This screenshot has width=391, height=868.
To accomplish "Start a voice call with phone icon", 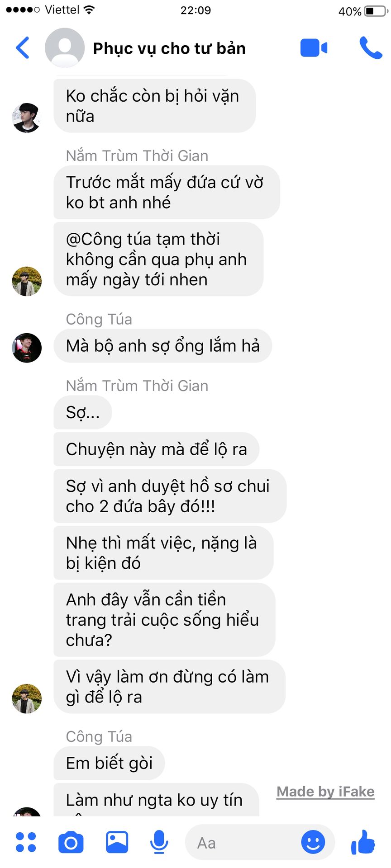I will coord(371,48).
